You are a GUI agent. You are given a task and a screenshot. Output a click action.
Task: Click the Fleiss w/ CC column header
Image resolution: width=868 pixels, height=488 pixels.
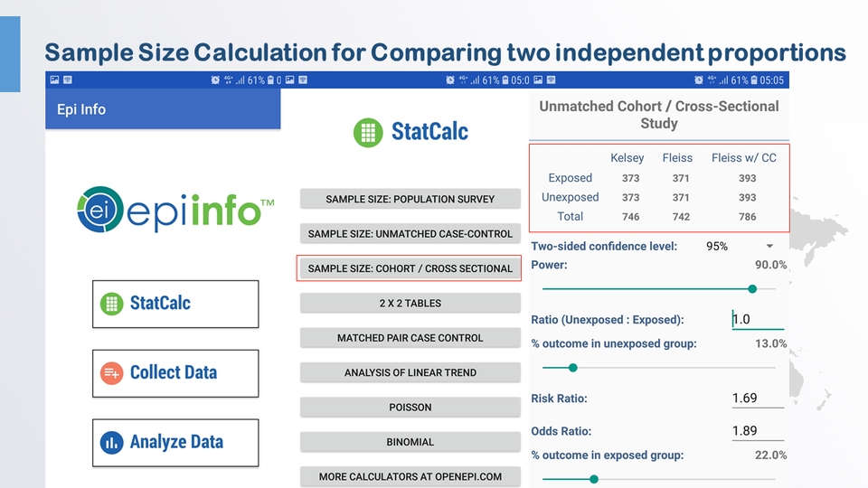tap(744, 158)
